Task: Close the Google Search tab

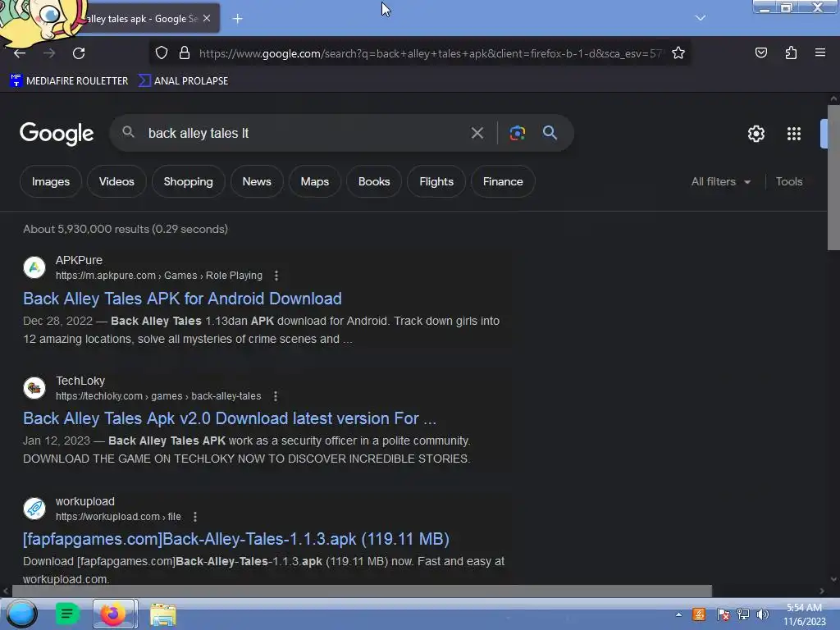Action: [207, 18]
